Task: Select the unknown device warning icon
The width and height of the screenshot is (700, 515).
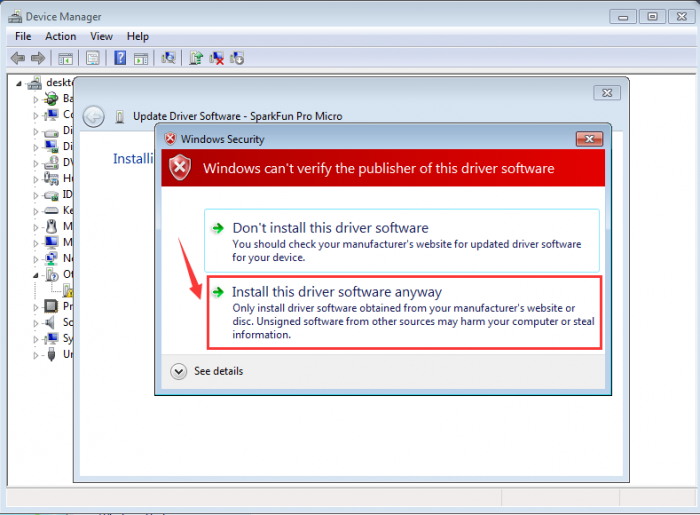Action: tap(68, 291)
